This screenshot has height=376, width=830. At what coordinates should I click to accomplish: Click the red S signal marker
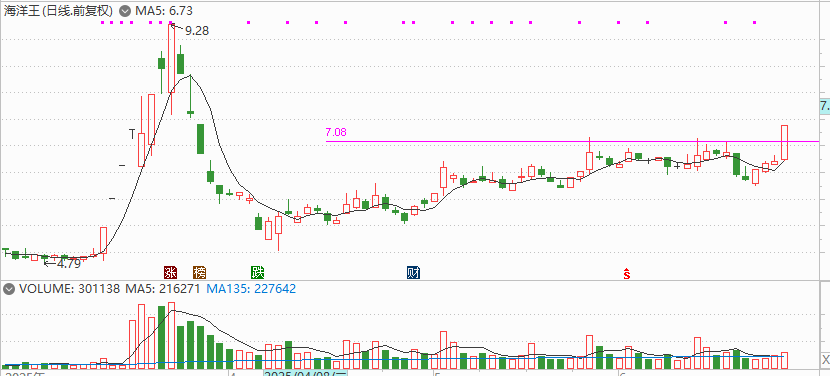point(627,274)
